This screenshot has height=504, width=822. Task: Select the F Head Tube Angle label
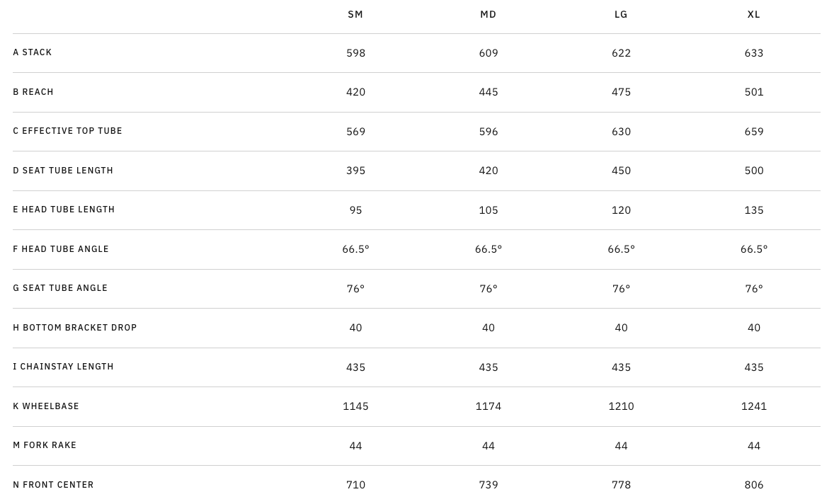pos(61,249)
